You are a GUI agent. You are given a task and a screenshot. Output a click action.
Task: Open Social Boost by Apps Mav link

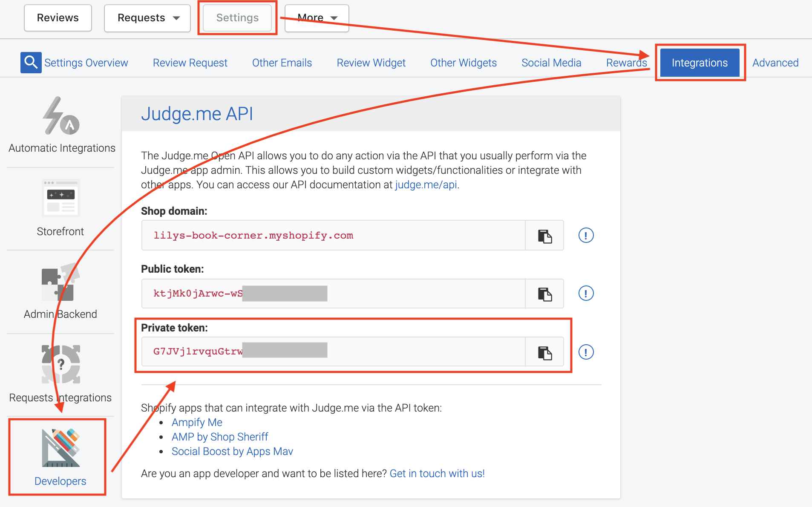point(232,451)
